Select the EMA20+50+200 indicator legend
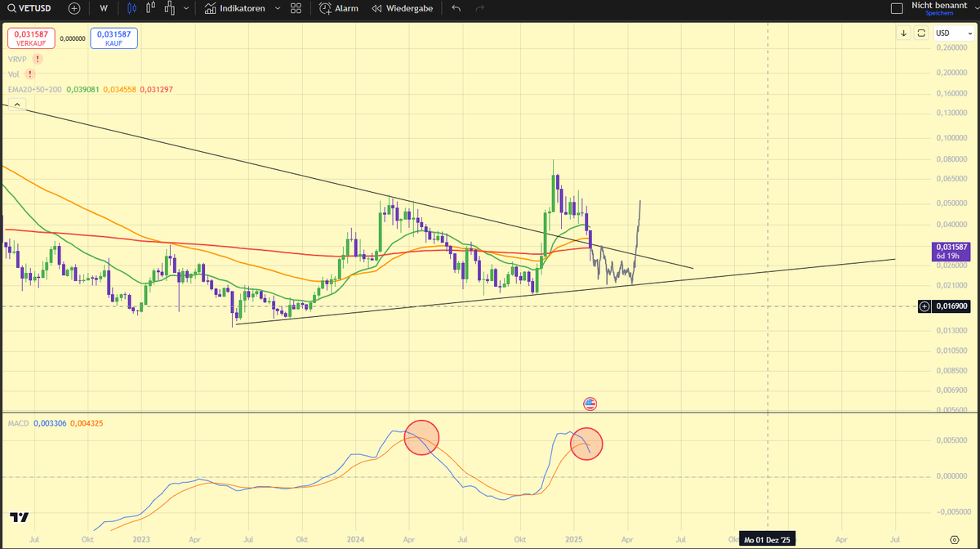The width and height of the screenshot is (980, 549). tap(36, 89)
